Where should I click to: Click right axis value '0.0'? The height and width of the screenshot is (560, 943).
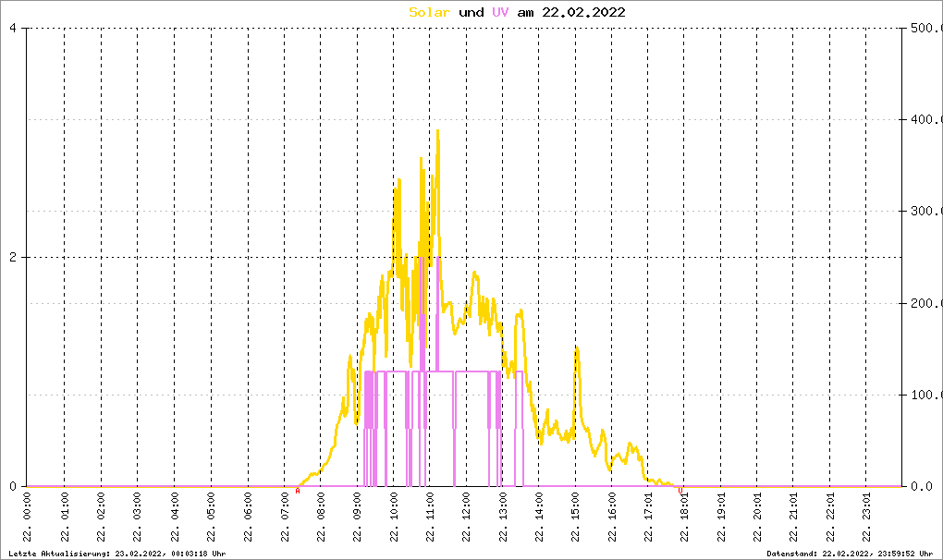pos(922,486)
